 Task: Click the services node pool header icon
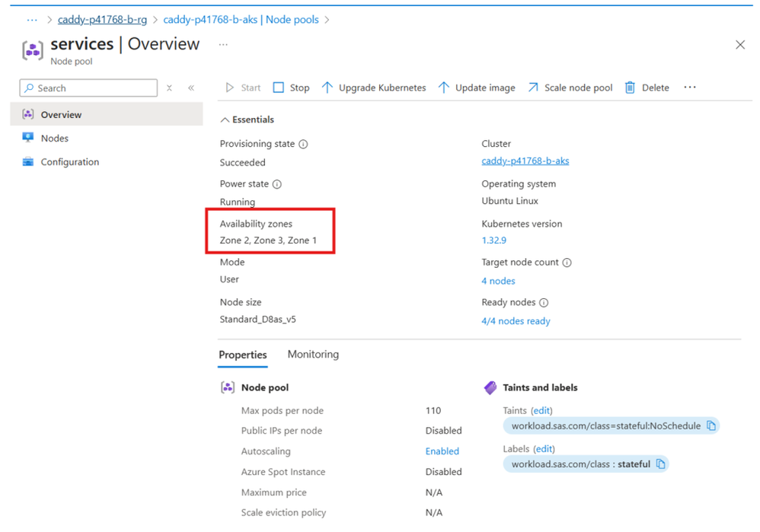click(33, 50)
